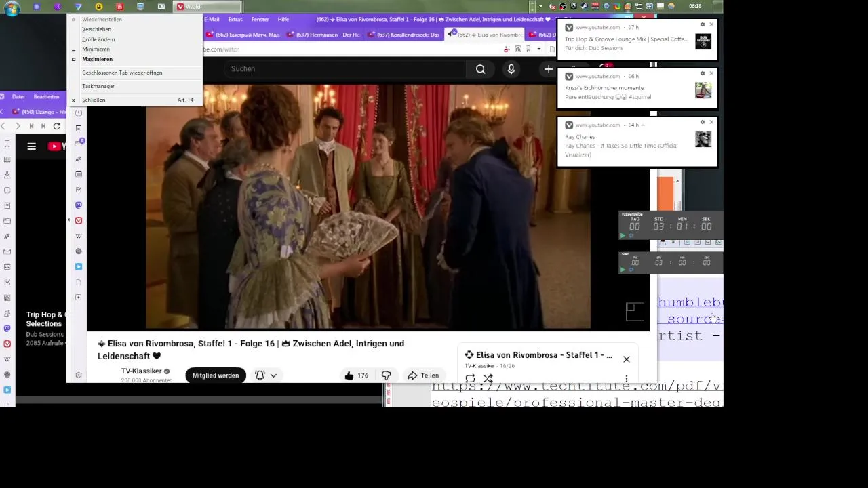
Task: Toggle playlist loop in Elisa von Rivombrosa playlist
Action: click(470, 378)
